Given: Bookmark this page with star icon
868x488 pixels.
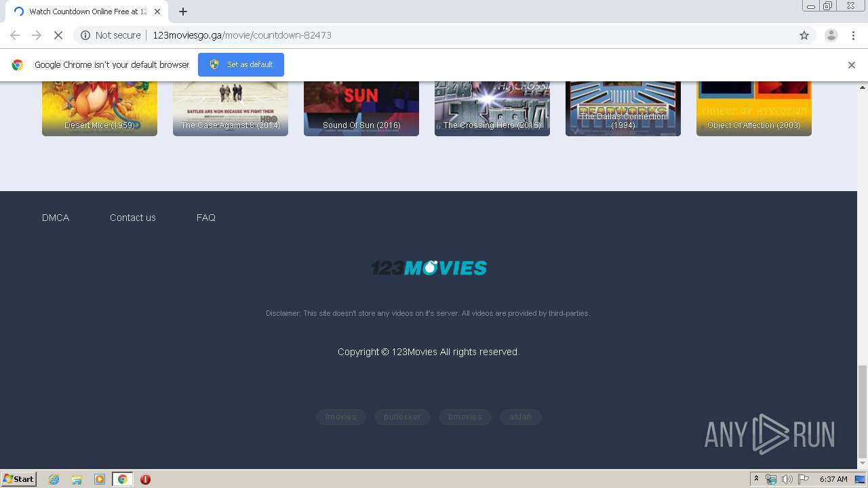Looking at the screenshot, I should pos(804,35).
